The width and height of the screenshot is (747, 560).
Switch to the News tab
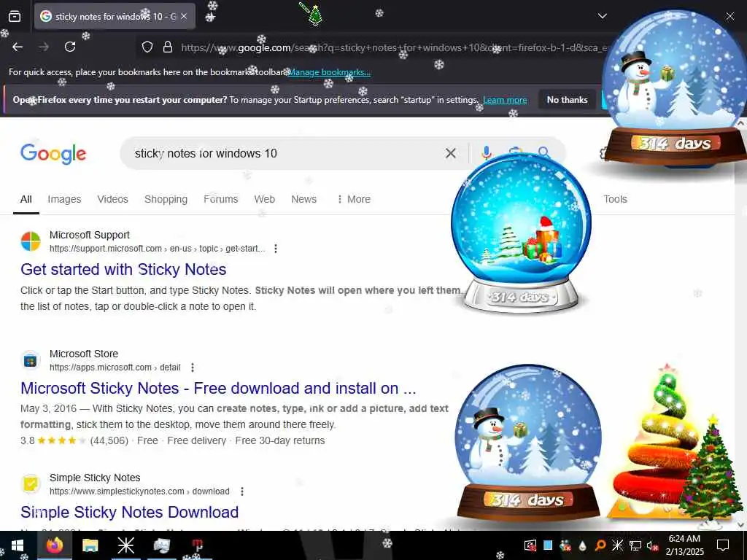(x=304, y=199)
